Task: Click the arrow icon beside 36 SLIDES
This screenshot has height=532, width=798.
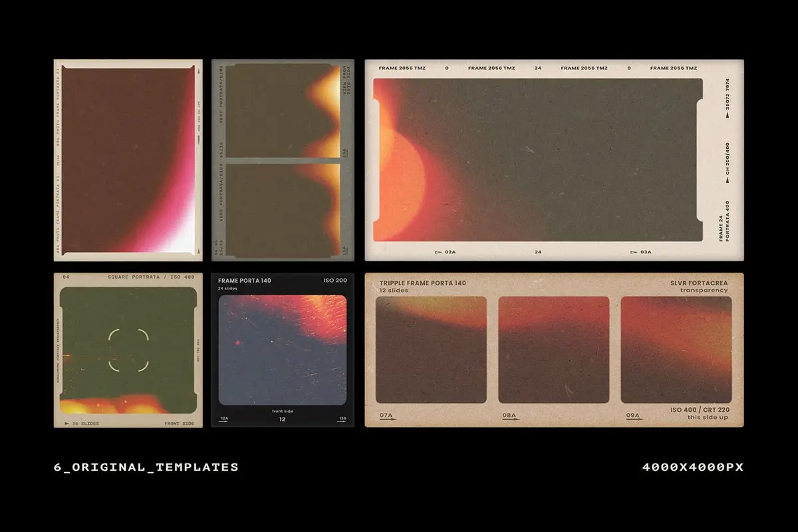Action: 66,423
